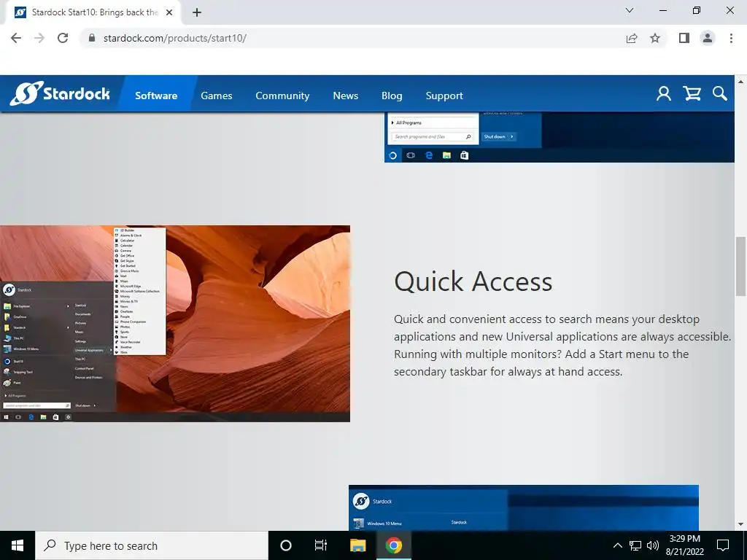The image size is (747, 560).
Task: Click the site lock icon in address bar
Action: [x=92, y=38]
